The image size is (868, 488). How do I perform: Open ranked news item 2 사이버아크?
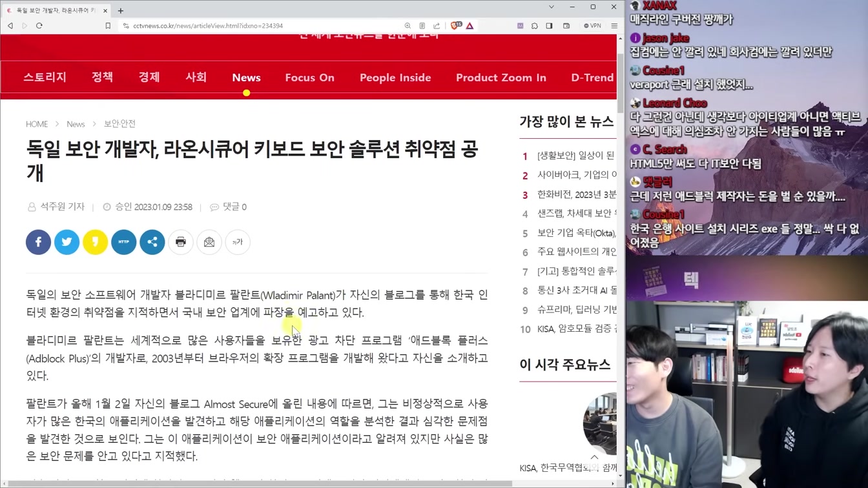point(569,175)
